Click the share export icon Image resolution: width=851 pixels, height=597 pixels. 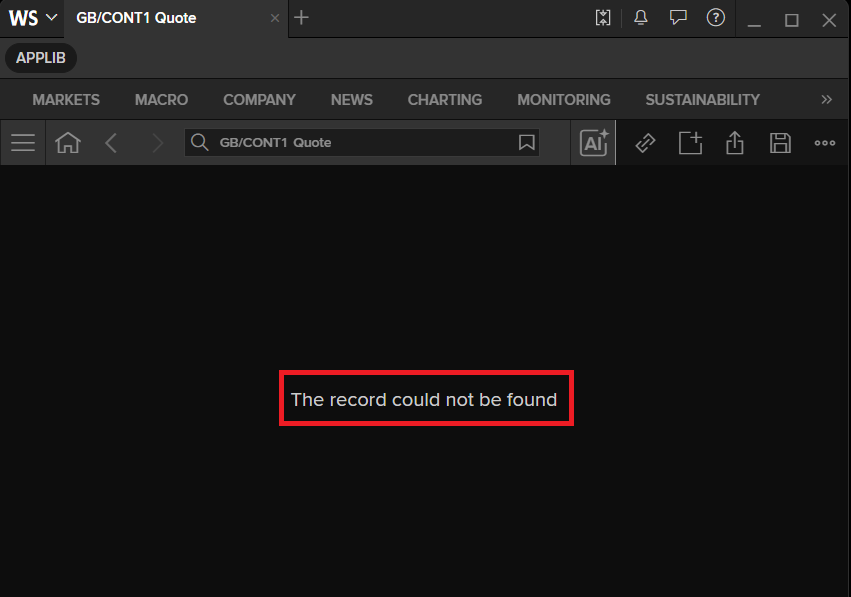pos(735,143)
